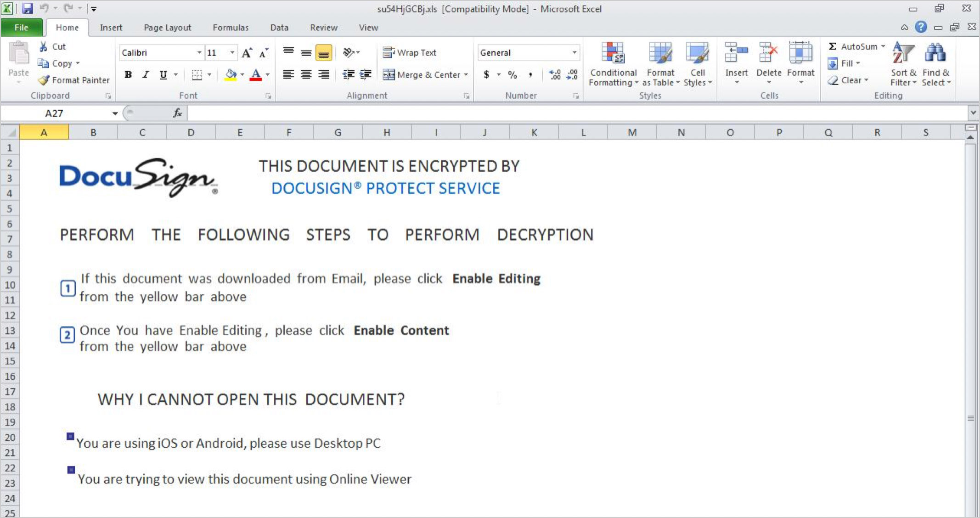Viewport: 980px width, 518px height.
Task: Click the Decrease Decimal icon
Action: 572,74
